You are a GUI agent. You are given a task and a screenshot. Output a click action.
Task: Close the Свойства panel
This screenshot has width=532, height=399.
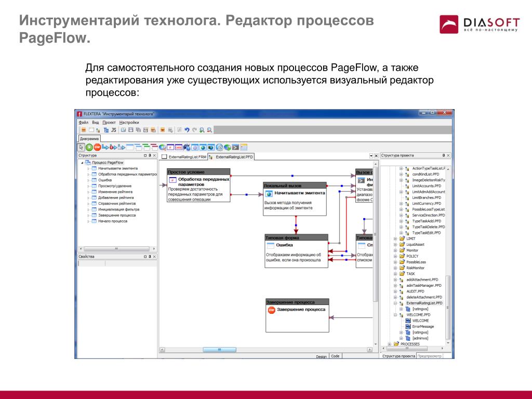[x=154, y=257]
